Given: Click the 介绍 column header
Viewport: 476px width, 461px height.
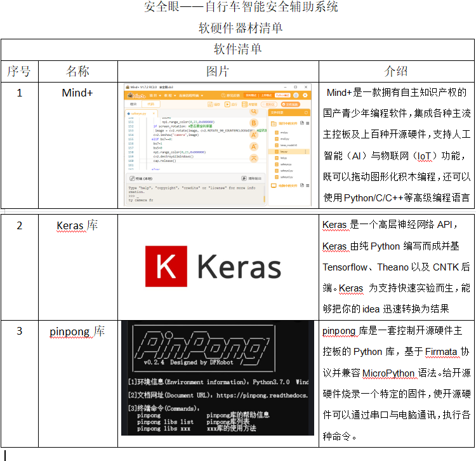Looking at the screenshot, I should (x=397, y=71).
